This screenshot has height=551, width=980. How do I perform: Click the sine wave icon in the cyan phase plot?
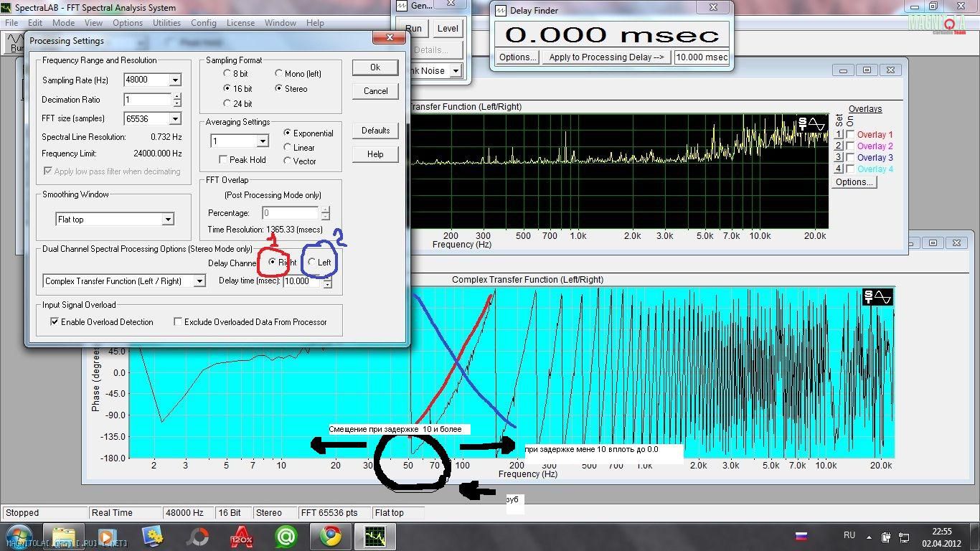(x=882, y=296)
